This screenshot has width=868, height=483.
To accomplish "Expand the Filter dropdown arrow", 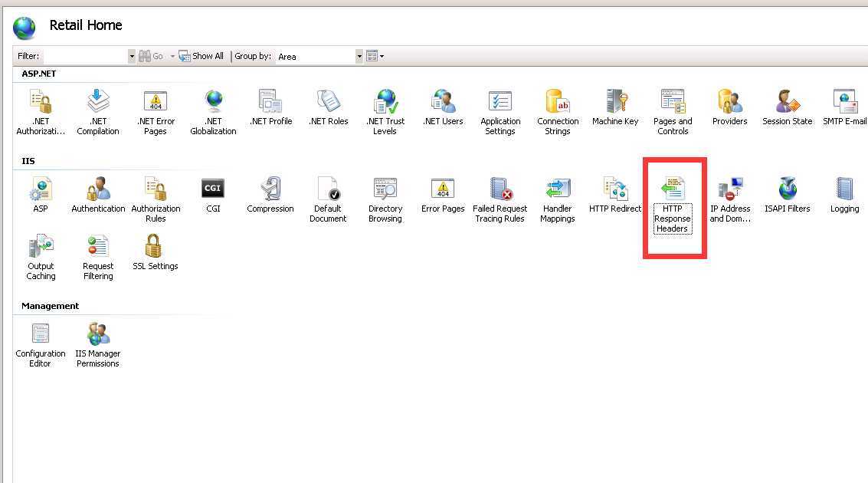I will point(132,56).
